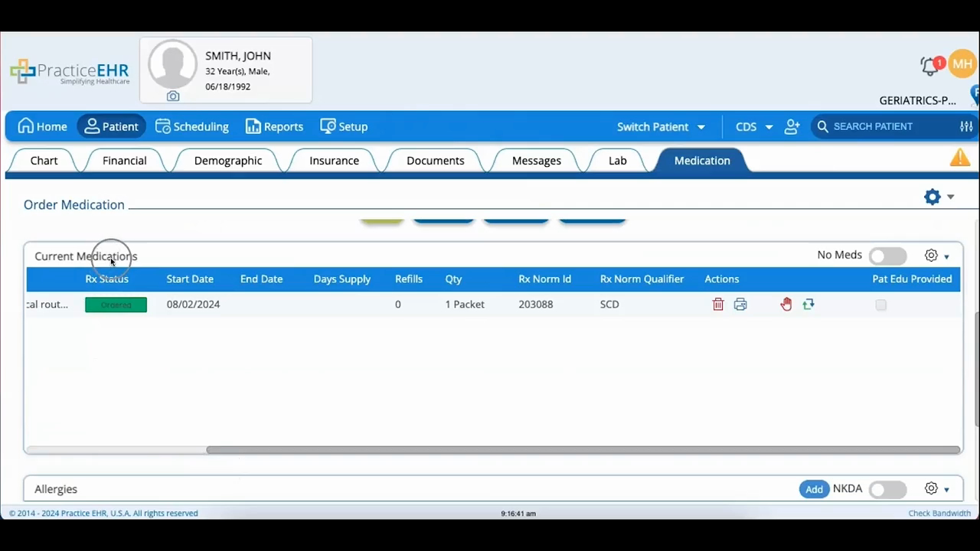This screenshot has height=551, width=980.
Task: Go to the Home menu
Action: (43, 126)
